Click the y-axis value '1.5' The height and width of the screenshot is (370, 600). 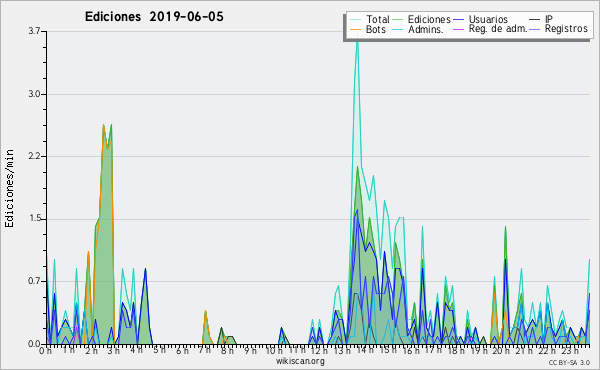pyautogui.click(x=34, y=219)
